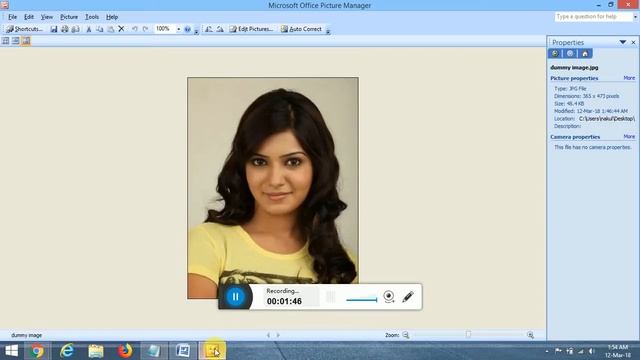The height and width of the screenshot is (360, 640).
Task: Pause the screen recording
Action: (x=236, y=297)
